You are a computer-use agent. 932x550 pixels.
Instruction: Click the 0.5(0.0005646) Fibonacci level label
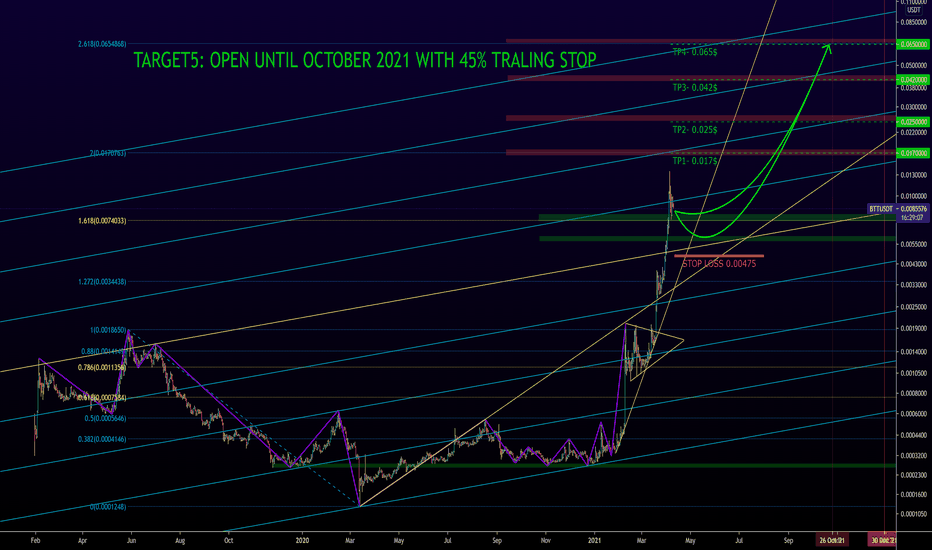point(105,419)
